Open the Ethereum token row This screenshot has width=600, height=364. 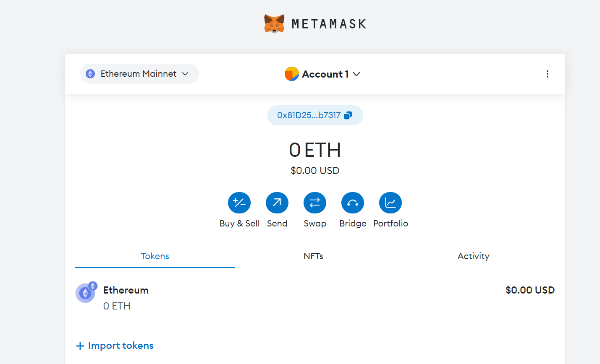(315, 298)
